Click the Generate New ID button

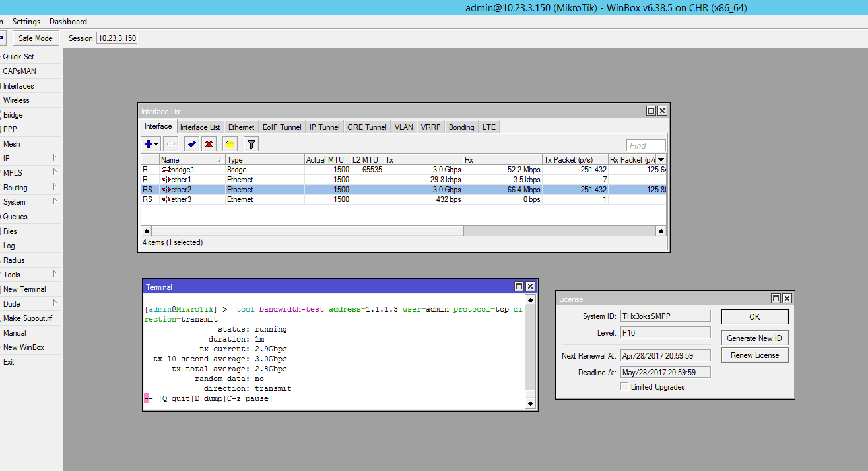pyautogui.click(x=754, y=338)
